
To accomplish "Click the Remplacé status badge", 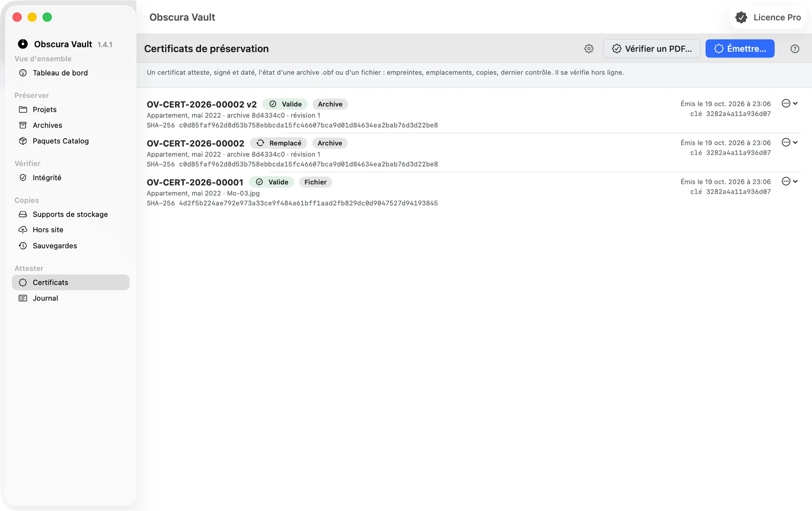I will point(279,143).
